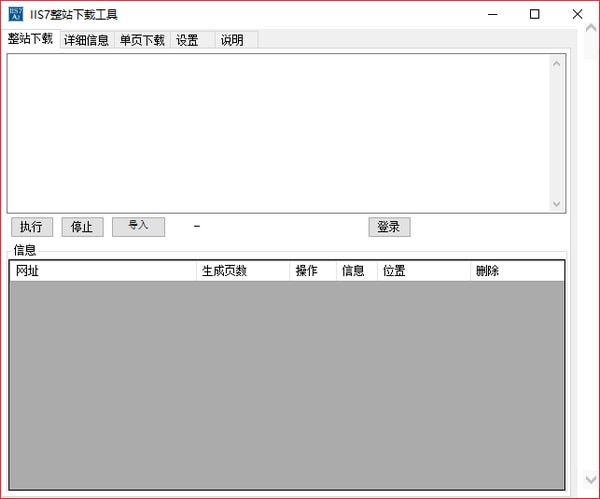Select the 单页下载 tab
This screenshot has width=600, height=499.
pyautogui.click(x=142, y=40)
